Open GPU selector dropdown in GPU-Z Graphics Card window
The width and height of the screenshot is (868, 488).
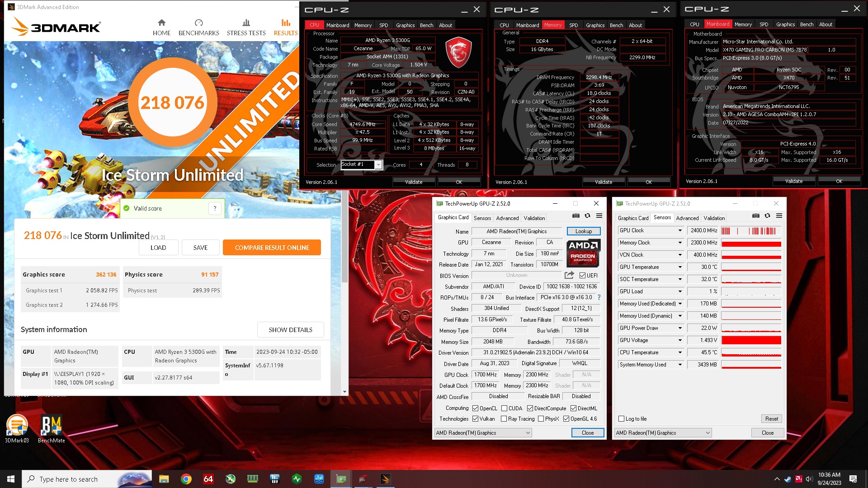pos(483,433)
